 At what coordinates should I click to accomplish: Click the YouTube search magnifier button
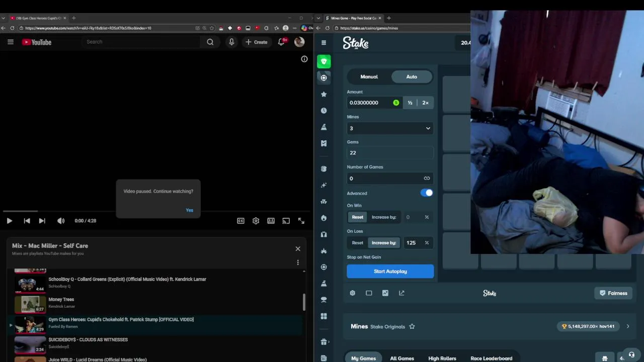coord(210,42)
